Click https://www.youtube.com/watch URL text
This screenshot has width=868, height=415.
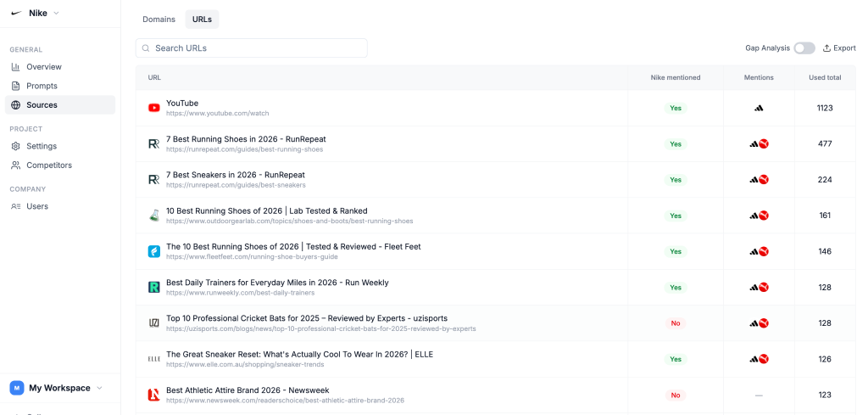218,113
